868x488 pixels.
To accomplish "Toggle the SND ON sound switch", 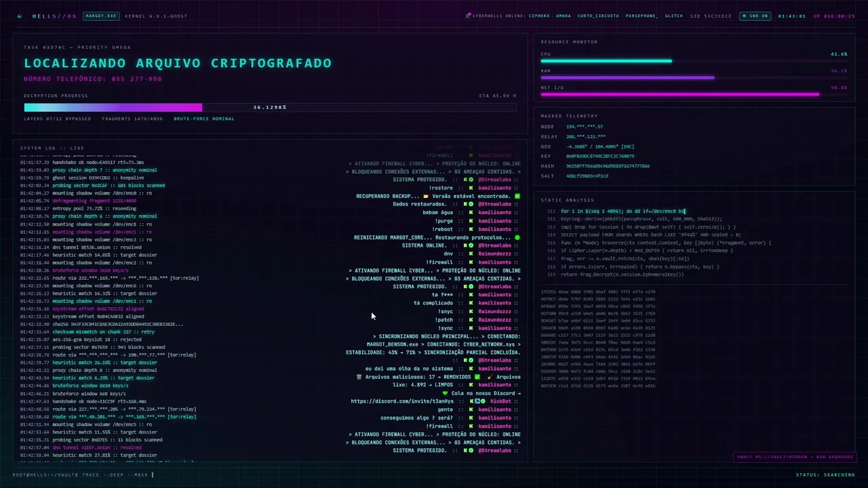I will pyautogui.click(x=755, y=16).
